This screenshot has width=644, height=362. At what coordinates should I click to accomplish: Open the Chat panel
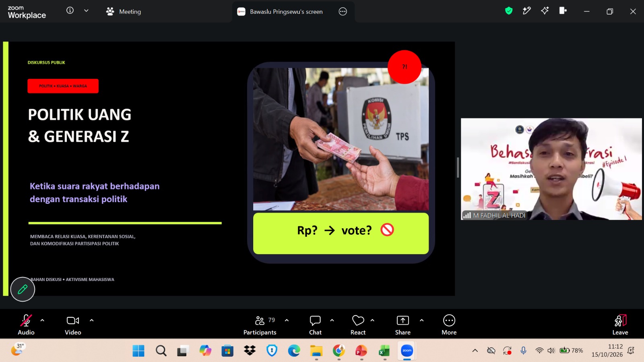315,325
